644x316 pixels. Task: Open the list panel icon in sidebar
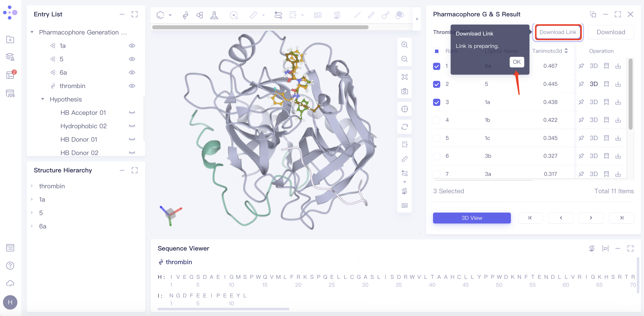[x=10, y=248]
